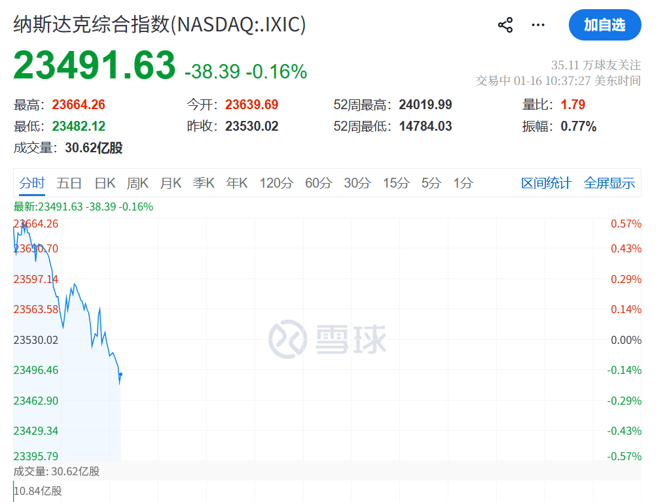
Task: Click the share icon
Action: click(505, 25)
